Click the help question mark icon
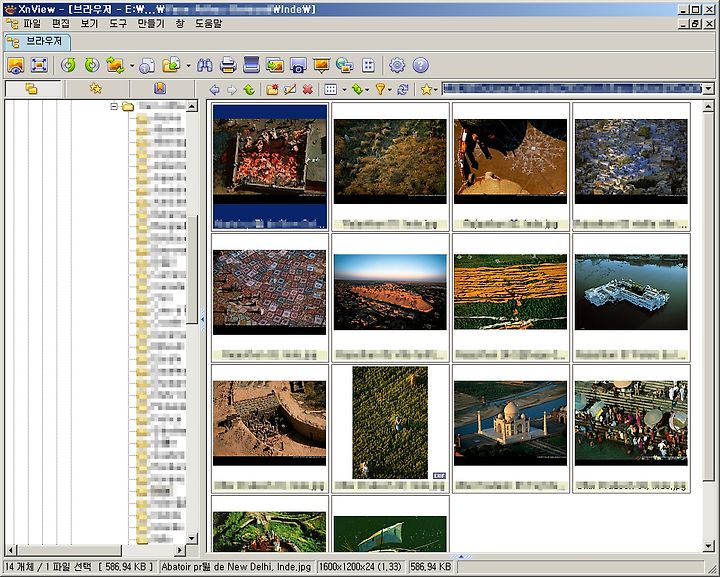Viewport: 720px width, 577px height. (420, 65)
